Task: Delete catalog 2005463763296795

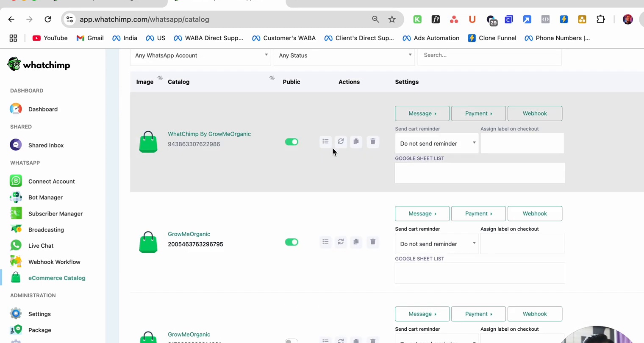Action: point(373,242)
